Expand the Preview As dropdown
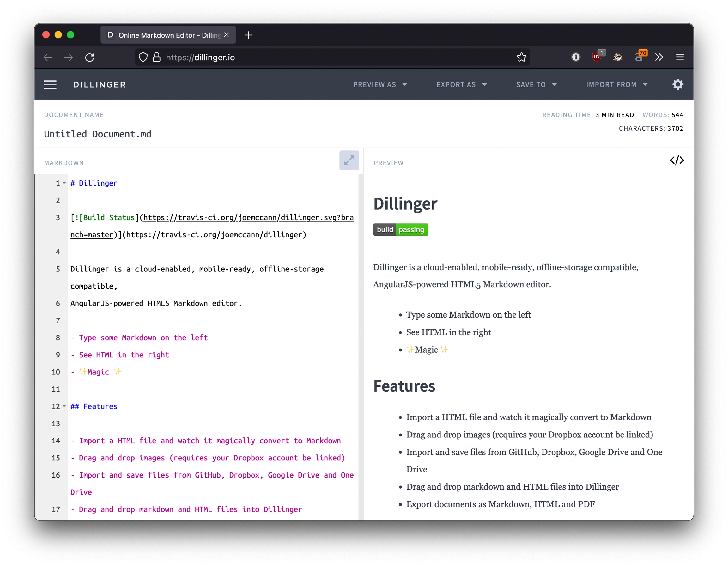Screen dimensions: 728x566 click(380, 85)
